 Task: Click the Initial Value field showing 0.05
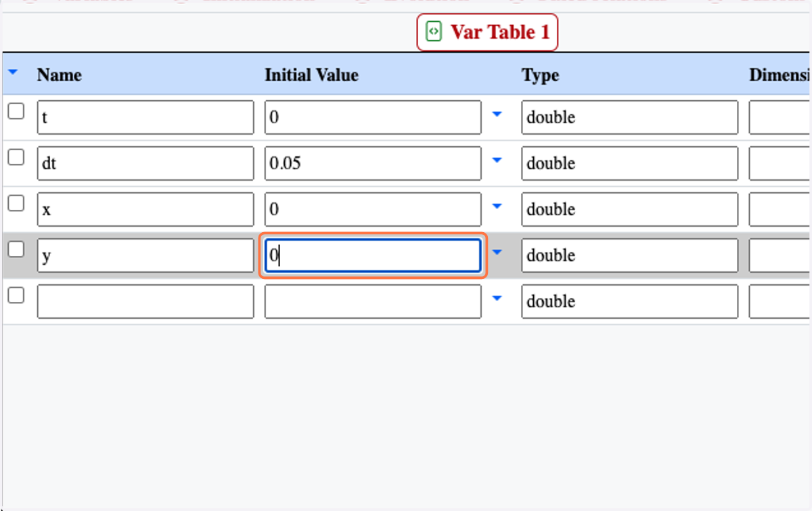(x=373, y=164)
